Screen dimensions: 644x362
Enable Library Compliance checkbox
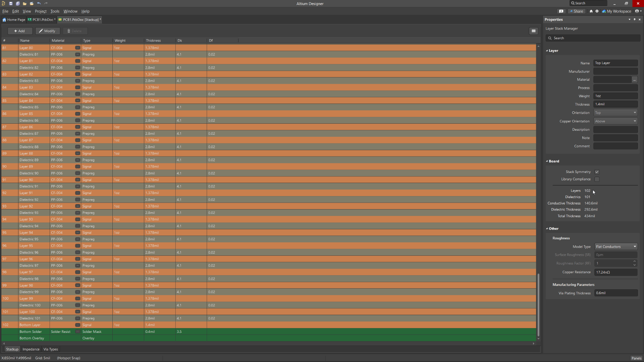(597, 179)
